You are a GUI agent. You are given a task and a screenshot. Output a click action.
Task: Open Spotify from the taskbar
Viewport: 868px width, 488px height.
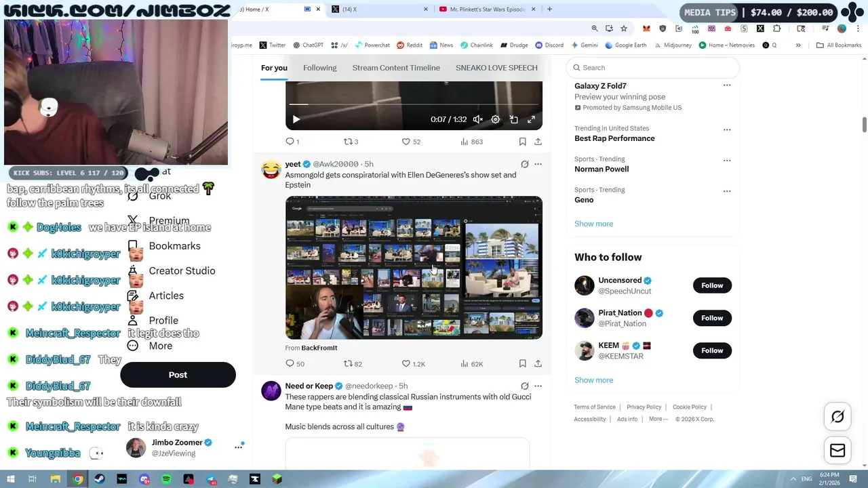(x=166, y=479)
